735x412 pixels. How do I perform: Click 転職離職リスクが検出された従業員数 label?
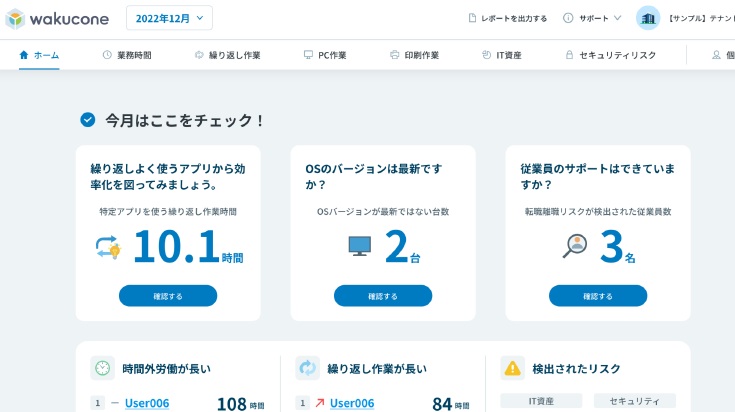(x=598, y=211)
